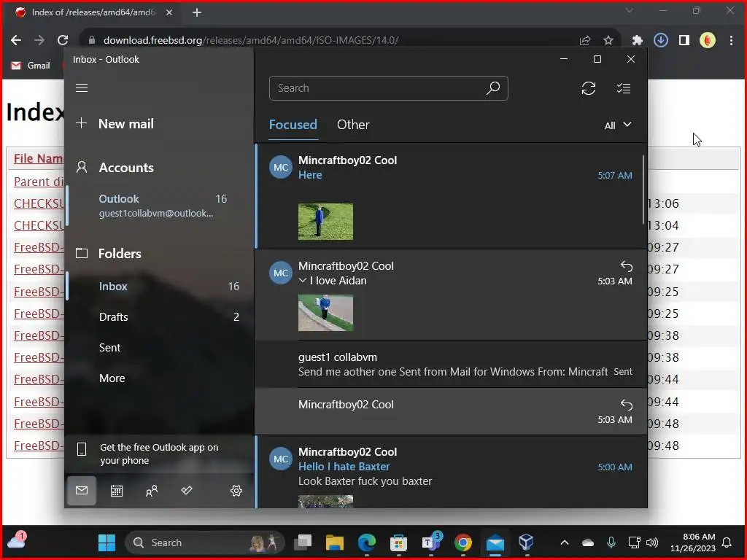Image resolution: width=747 pixels, height=560 pixels.
Task: Open the VirtualBox taskbar icon
Action: point(526,542)
